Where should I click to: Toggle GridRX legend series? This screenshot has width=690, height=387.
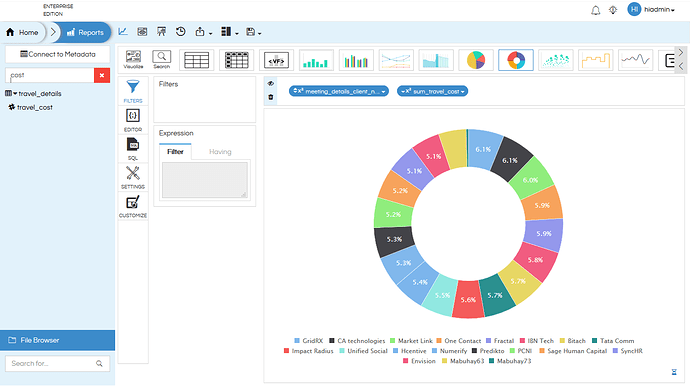click(308, 341)
